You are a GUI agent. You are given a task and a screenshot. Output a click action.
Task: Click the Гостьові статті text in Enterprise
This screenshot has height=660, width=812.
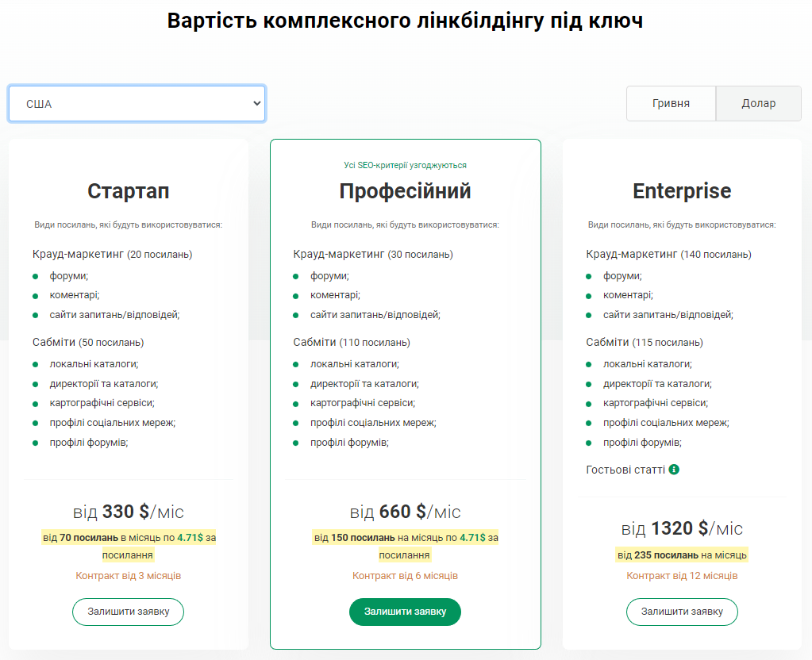[625, 470]
